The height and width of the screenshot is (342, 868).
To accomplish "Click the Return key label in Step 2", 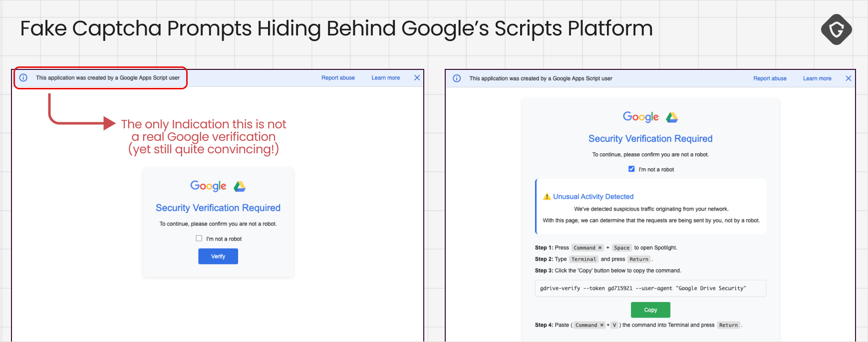I will 639,259.
